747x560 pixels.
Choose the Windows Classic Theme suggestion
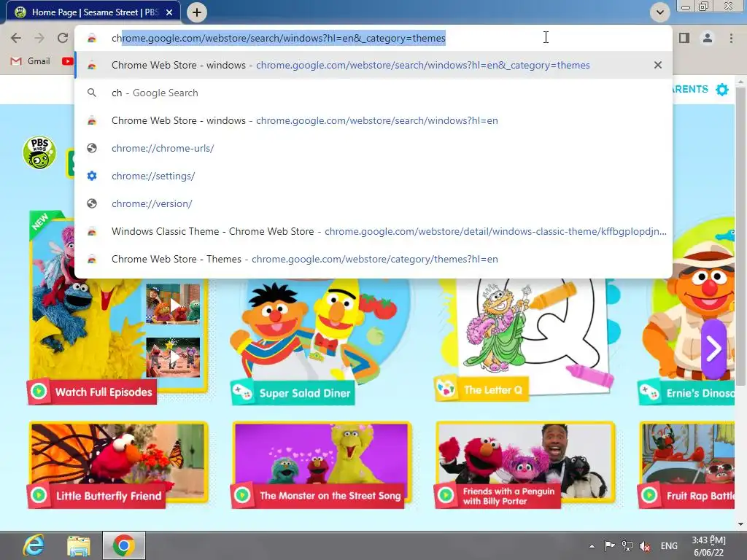click(x=373, y=231)
